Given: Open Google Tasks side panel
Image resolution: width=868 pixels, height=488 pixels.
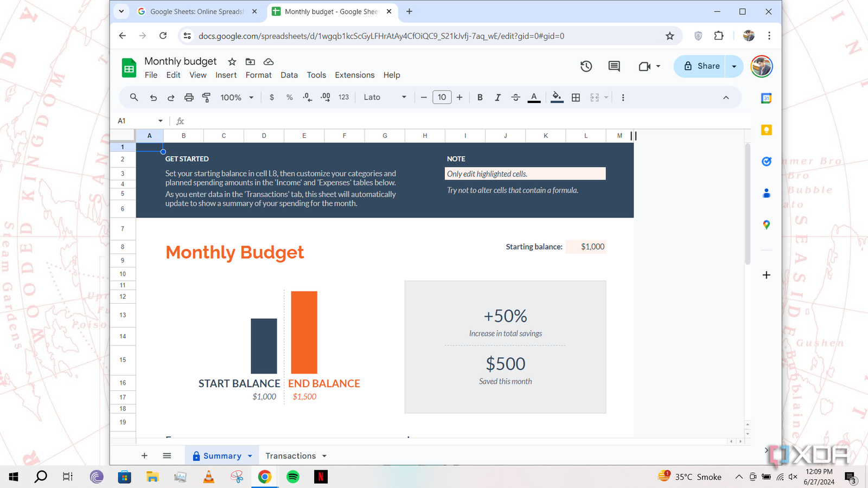Looking at the screenshot, I should point(767,162).
